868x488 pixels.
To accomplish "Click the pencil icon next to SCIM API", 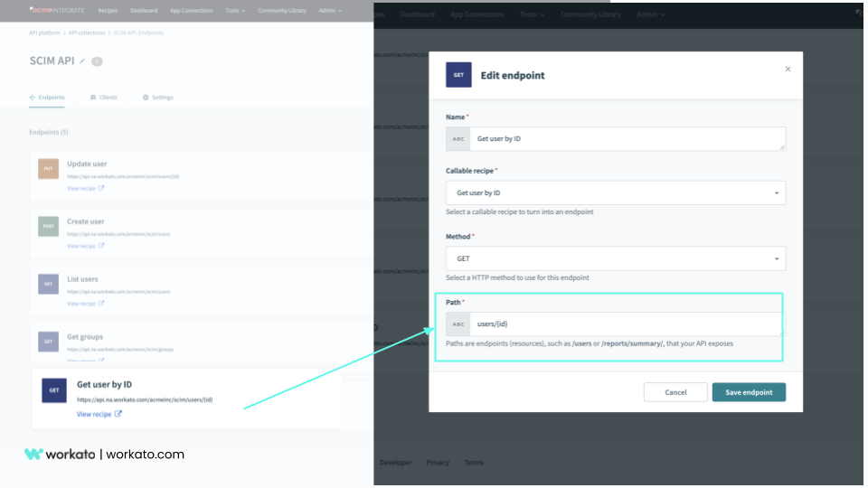I will point(82,61).
